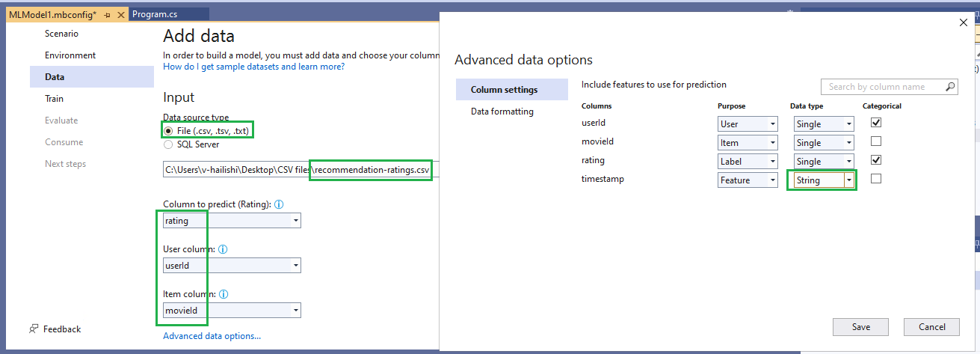
Task: Open the Data formatting section
Action: click(x=502, y=112)
